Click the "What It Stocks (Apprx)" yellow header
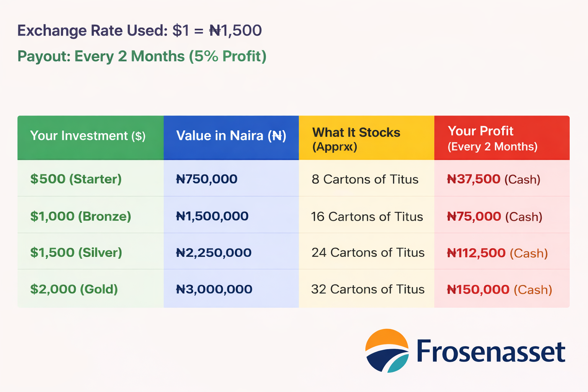This screenshot has width=588, height=392. (356, 139)
